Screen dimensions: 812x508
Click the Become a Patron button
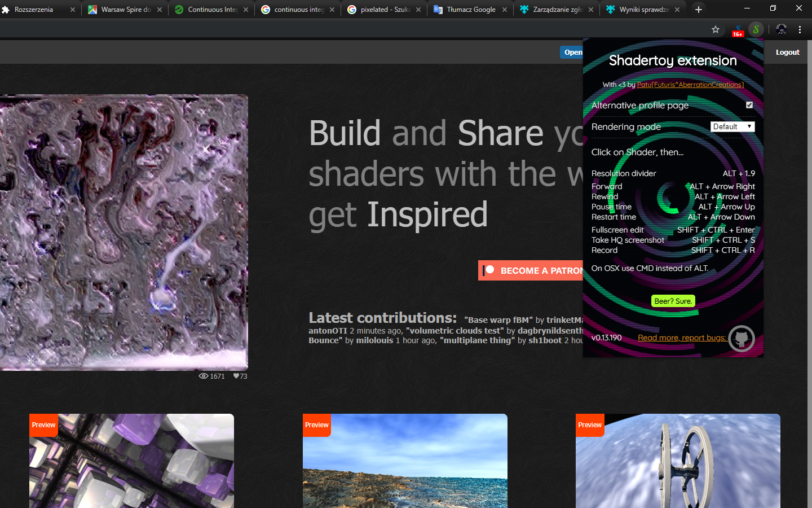(x=531, y=270)
